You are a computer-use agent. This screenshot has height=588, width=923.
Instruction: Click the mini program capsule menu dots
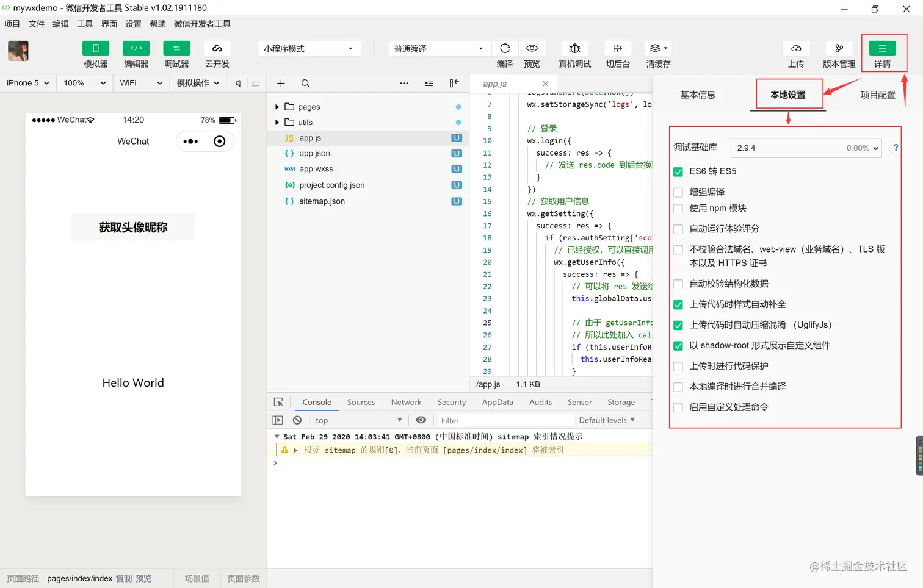[190, 142]
